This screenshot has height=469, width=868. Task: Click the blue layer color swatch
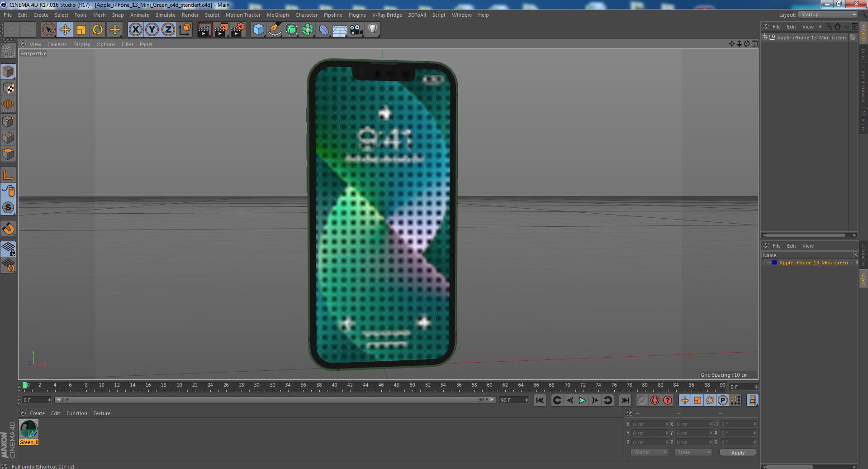pyautogui.click(x=774, y=263)
